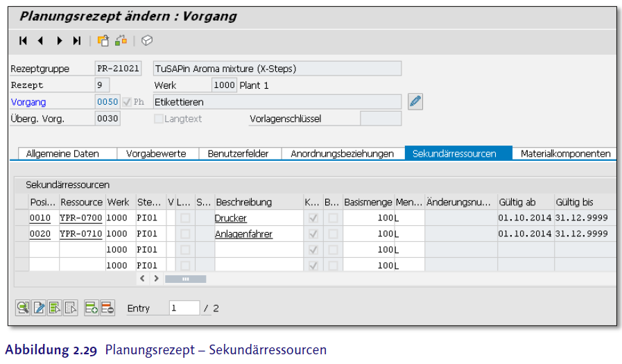Click the pencil icon beside Etikettieren
This screenshot has width=622, height=364.
[415, 102]
